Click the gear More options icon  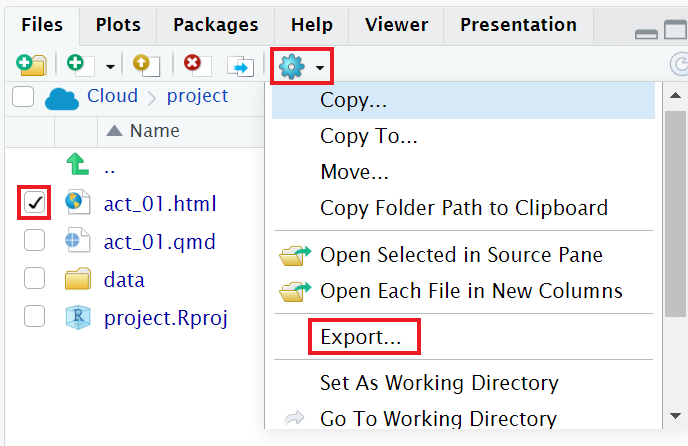(291, 67)
